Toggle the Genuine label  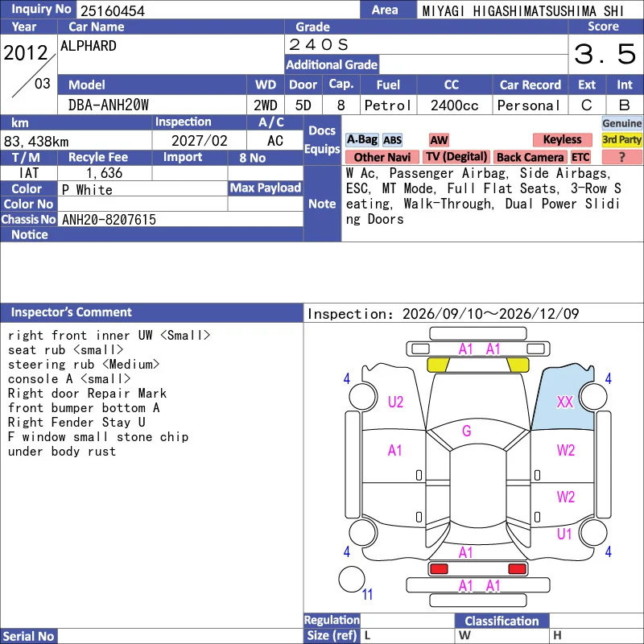(621, 123)
